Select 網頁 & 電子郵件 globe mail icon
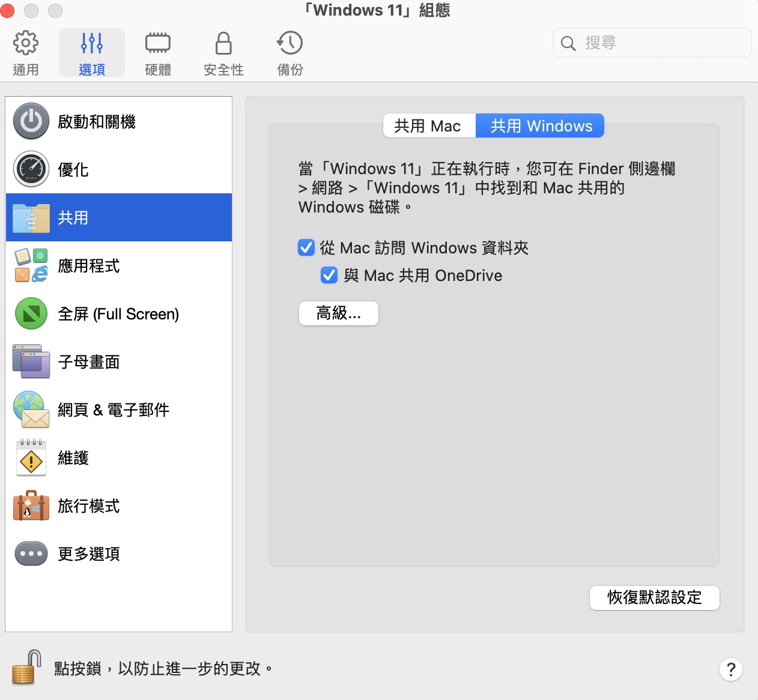Image resolution: width=758 pixels, height=700 pixels. [31, 409]
